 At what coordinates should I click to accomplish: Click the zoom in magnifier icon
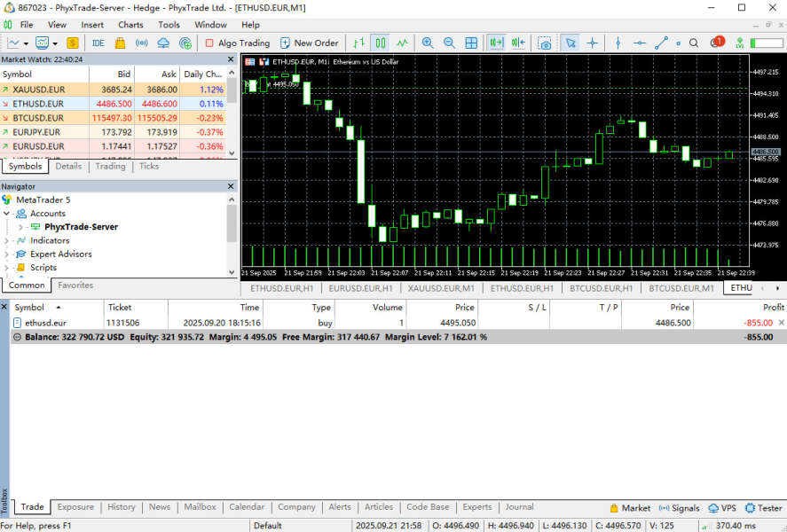click(x=428, y=43)
